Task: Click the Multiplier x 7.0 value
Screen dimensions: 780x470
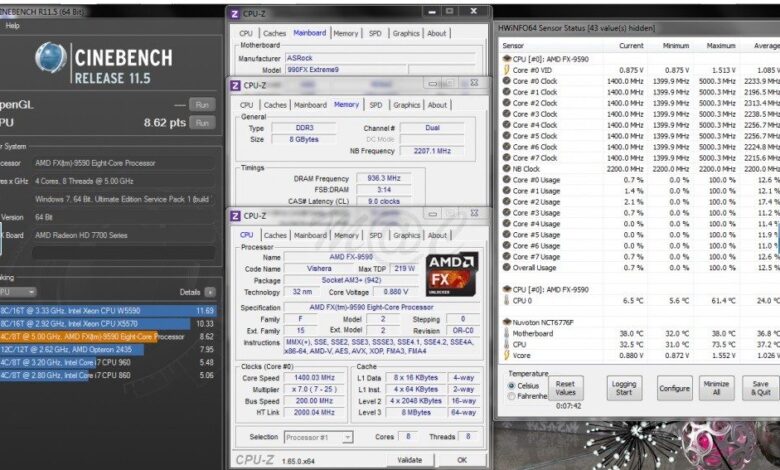Action: [314, 389]
